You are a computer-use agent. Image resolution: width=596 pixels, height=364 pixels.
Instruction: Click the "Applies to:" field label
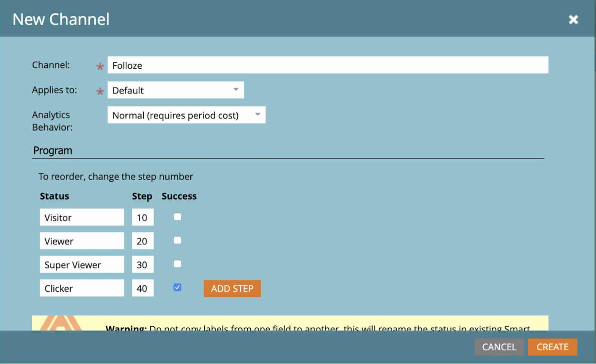click(x=55, y=90)
